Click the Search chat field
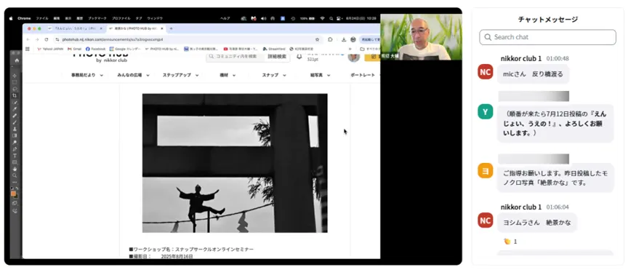Screen dimensions: 644x275 [x=547, y=37]
